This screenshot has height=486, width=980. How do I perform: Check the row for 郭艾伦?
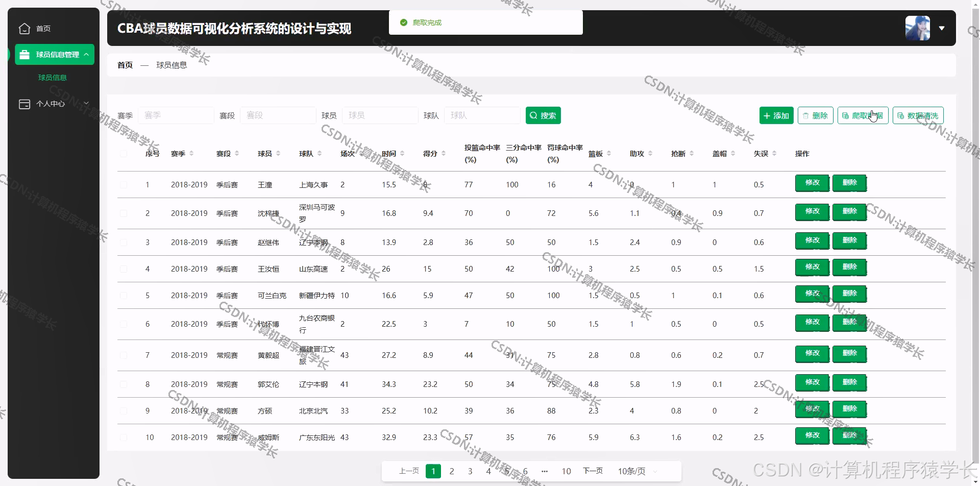pyautogui.click(x=124, y=384)
